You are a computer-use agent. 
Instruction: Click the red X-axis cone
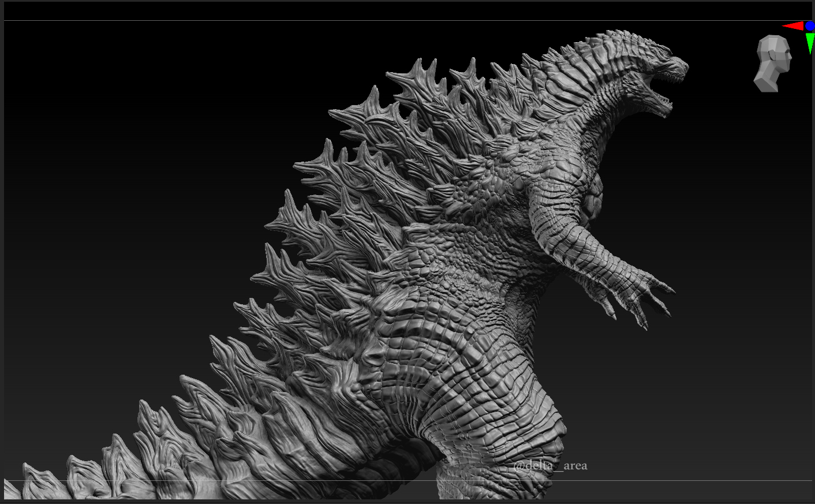(792, 26)
